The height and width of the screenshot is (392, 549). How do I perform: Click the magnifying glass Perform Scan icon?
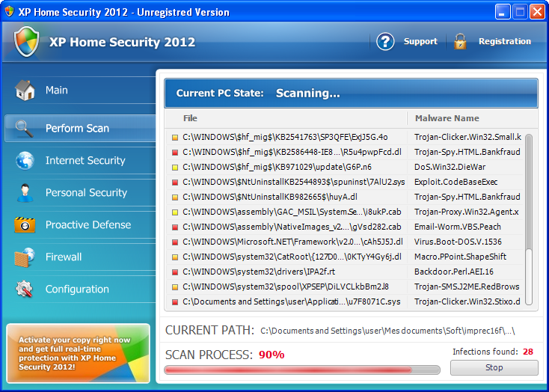tap(25, 129)
